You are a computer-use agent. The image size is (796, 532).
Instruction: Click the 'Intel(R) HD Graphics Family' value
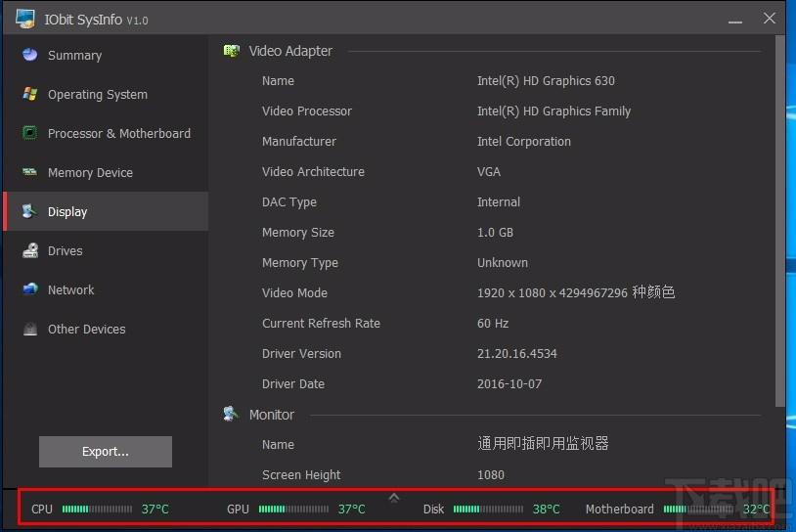point(553,111)
